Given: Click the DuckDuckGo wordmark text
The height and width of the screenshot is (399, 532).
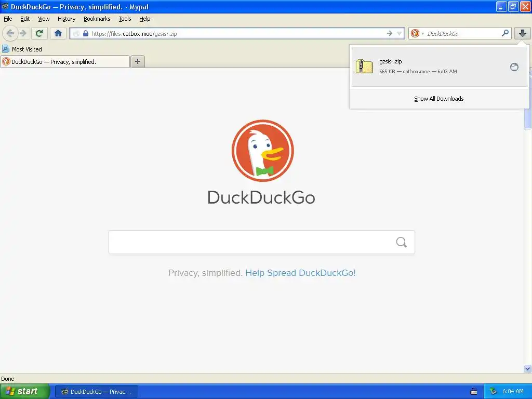Looking at the screenshot, I should (x=261, y=197).
